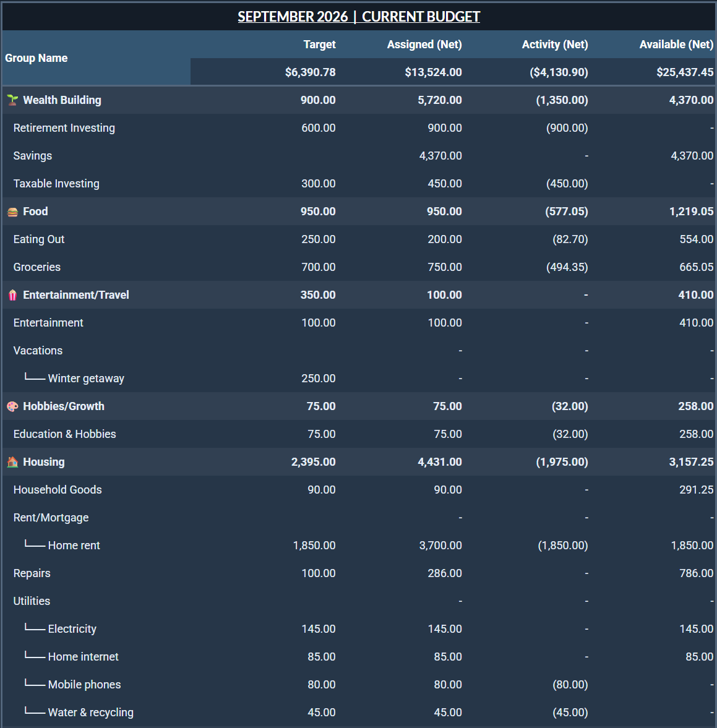The image size is (717, 728).
Task: Select the Target column header
Action: (x=319, y=44)
